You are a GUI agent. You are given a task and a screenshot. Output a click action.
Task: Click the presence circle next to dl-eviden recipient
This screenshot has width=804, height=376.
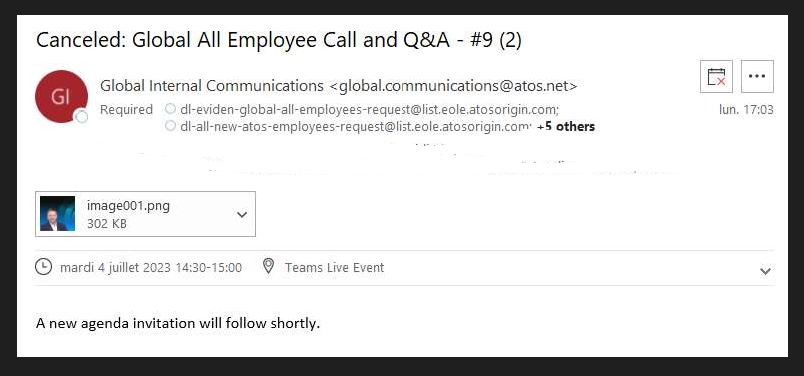point(170,109)
